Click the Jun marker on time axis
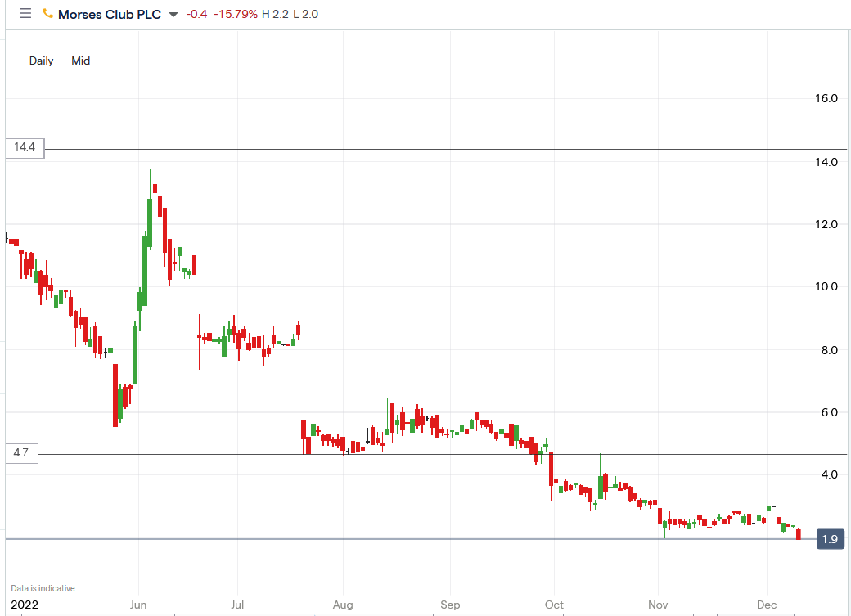Viewport: 851px width, 616px height. (x=137, y=605)
